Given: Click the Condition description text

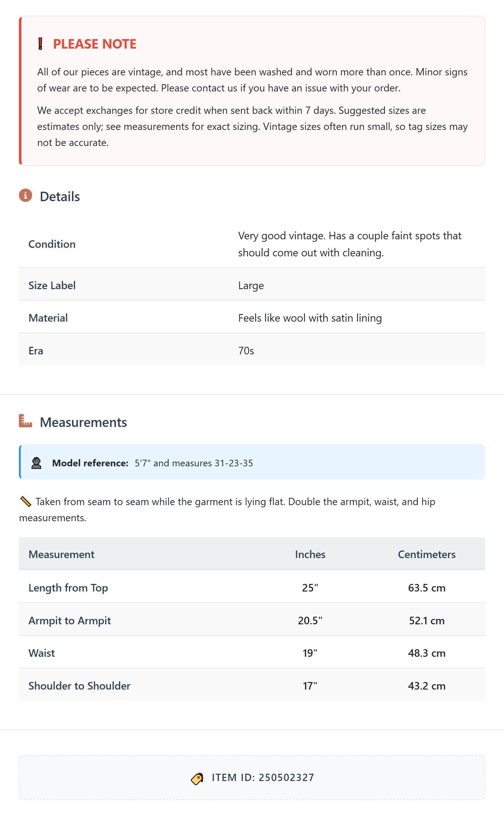Looking at the screenshot, I should tap(350, 244).
